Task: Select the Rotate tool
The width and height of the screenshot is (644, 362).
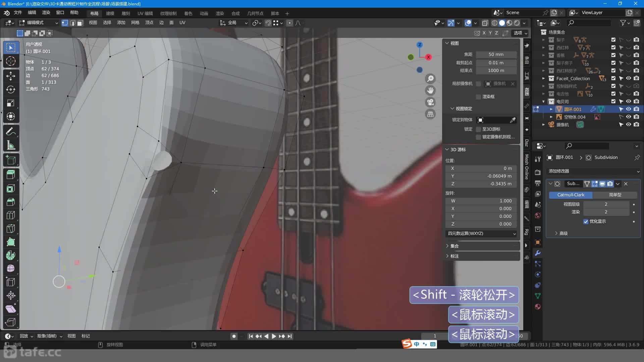Action: click(x=11, y=89)
